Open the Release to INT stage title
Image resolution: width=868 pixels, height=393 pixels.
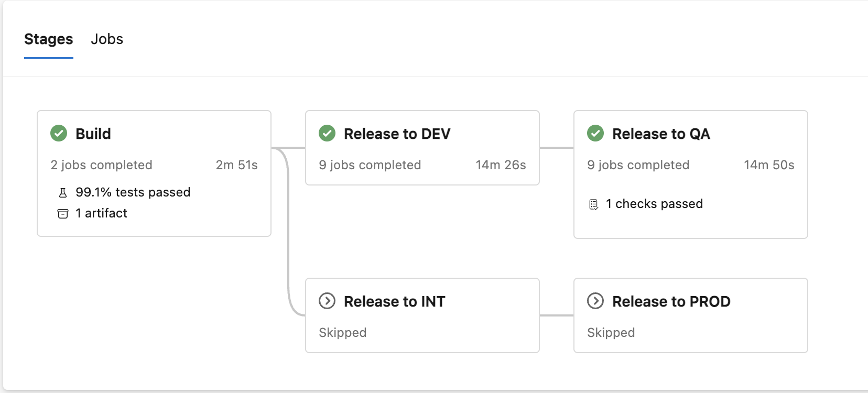pyautogui.click(x=394, y=302)
